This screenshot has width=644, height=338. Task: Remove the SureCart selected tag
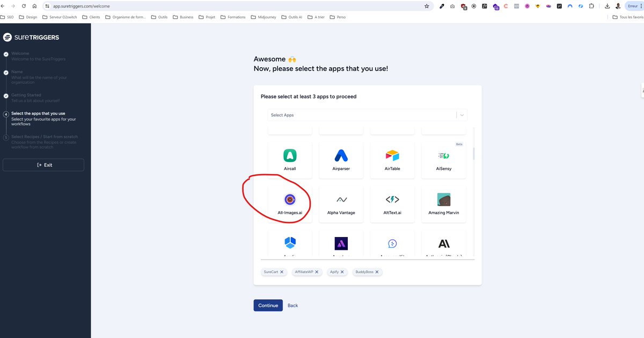pos(282,272)
